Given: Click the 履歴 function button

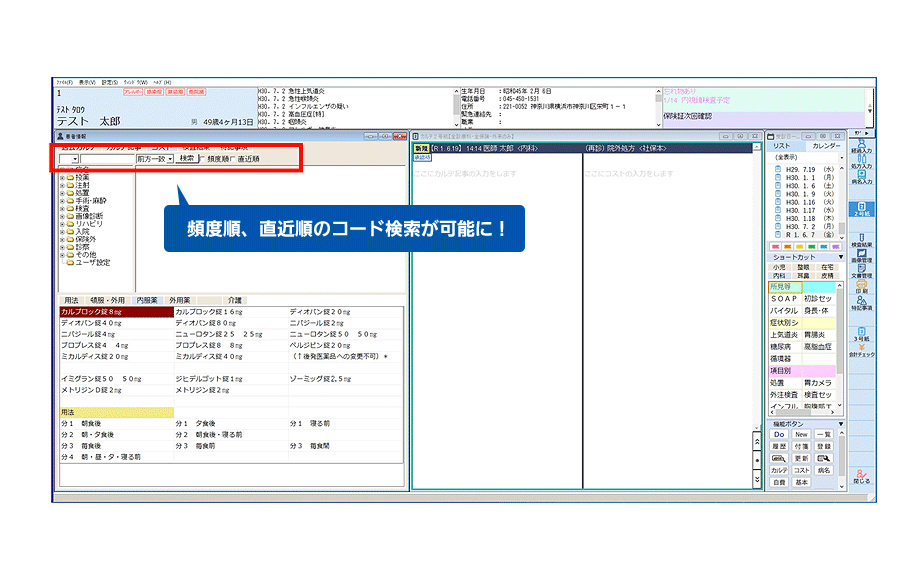Looking at the screenshot, I should [779, 447].
